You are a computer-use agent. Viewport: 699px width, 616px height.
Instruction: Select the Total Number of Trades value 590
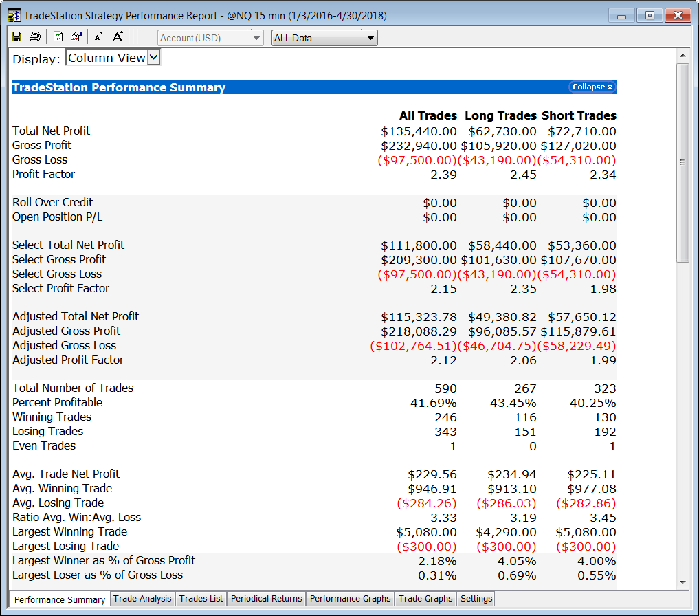coord(446,388)
